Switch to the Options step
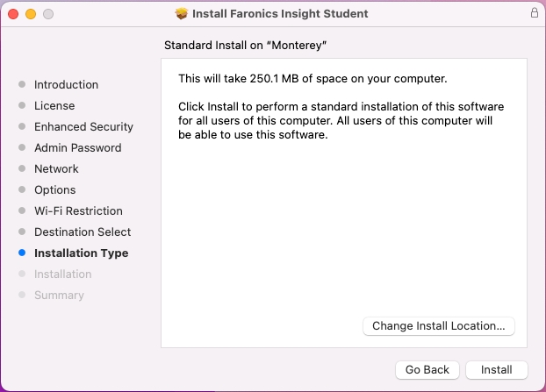546x392 pixels. 54,190
